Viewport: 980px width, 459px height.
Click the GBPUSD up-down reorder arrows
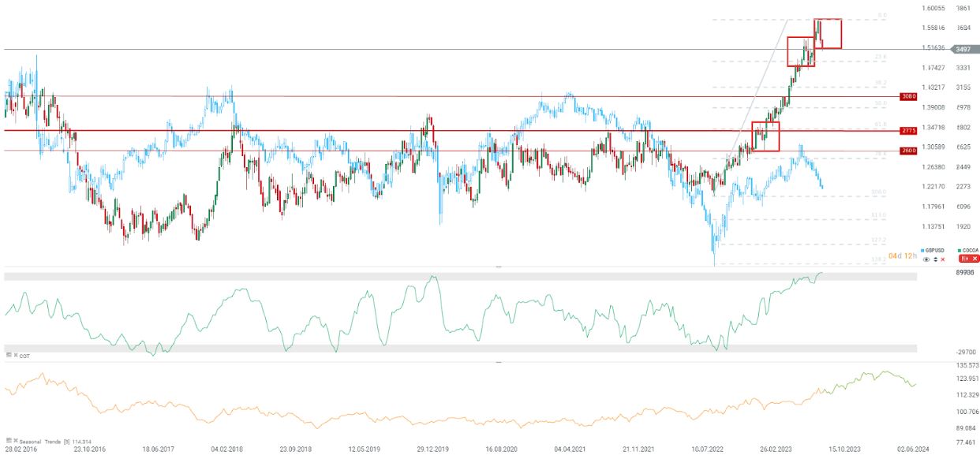click(x=935, y=259)
